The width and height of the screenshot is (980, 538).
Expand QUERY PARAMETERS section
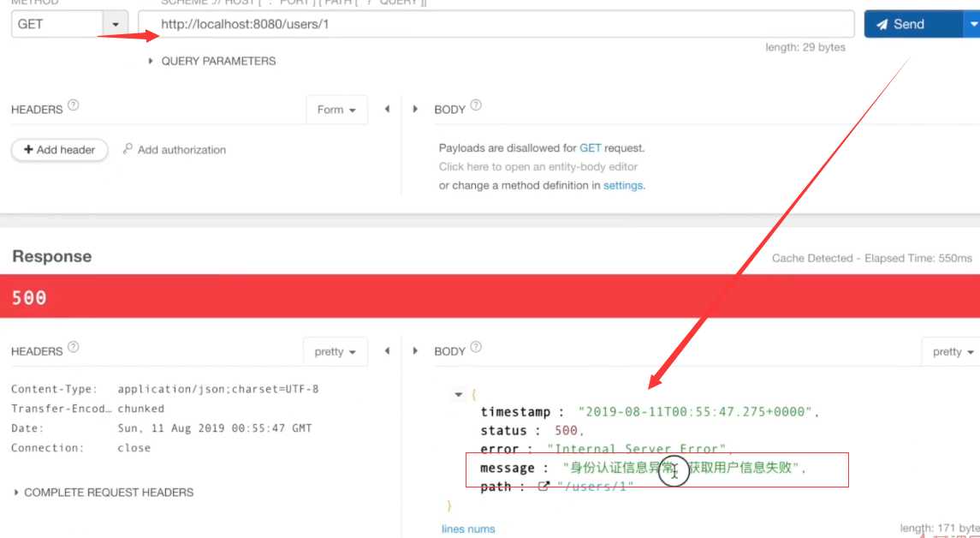tap(212, 61)
